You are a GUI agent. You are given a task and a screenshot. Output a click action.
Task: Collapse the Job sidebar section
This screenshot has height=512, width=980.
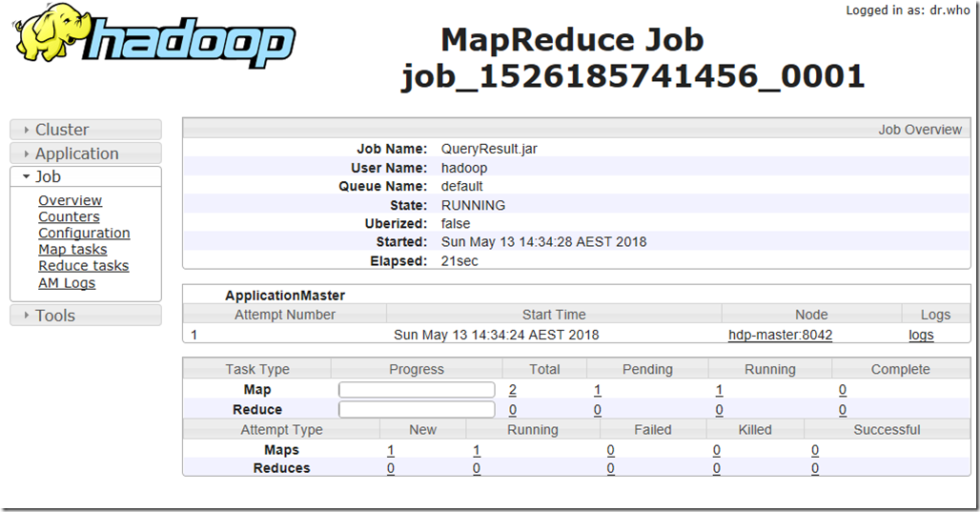pyautogui.click(x=86, y=176)
